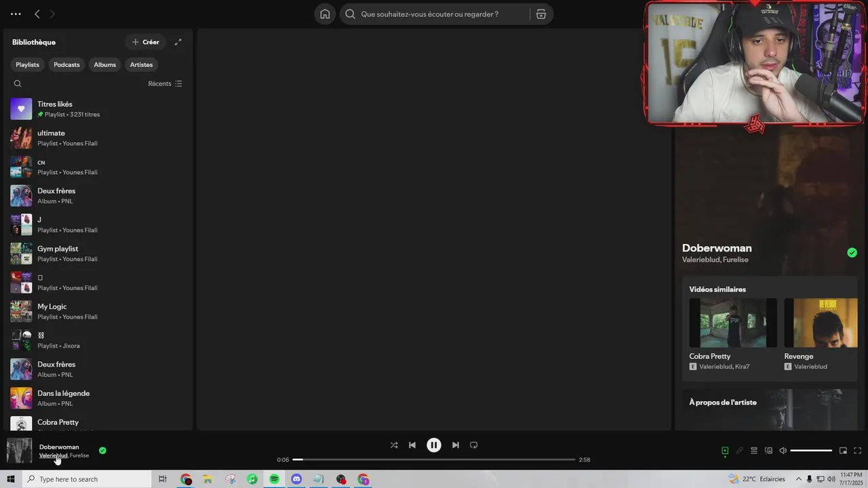
Task: Adjust the Spotify volume slider
Action: [811, 451]
